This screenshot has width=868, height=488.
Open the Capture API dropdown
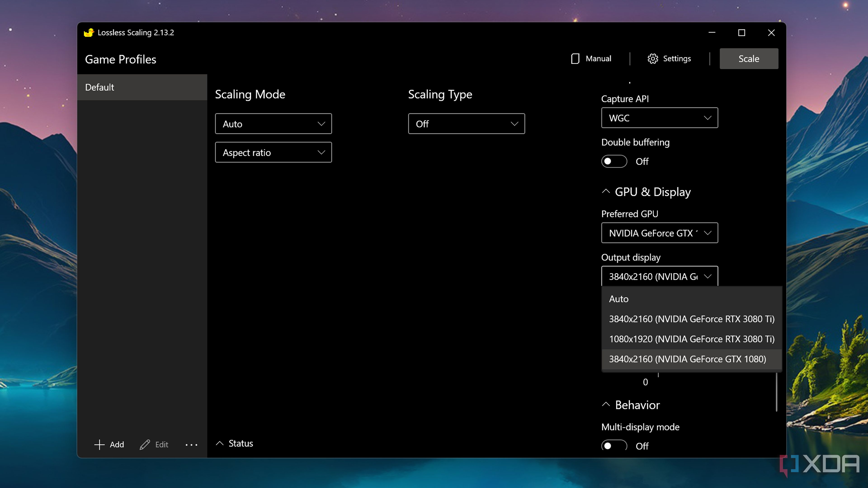pyautogui.click(x=659, y=118)
